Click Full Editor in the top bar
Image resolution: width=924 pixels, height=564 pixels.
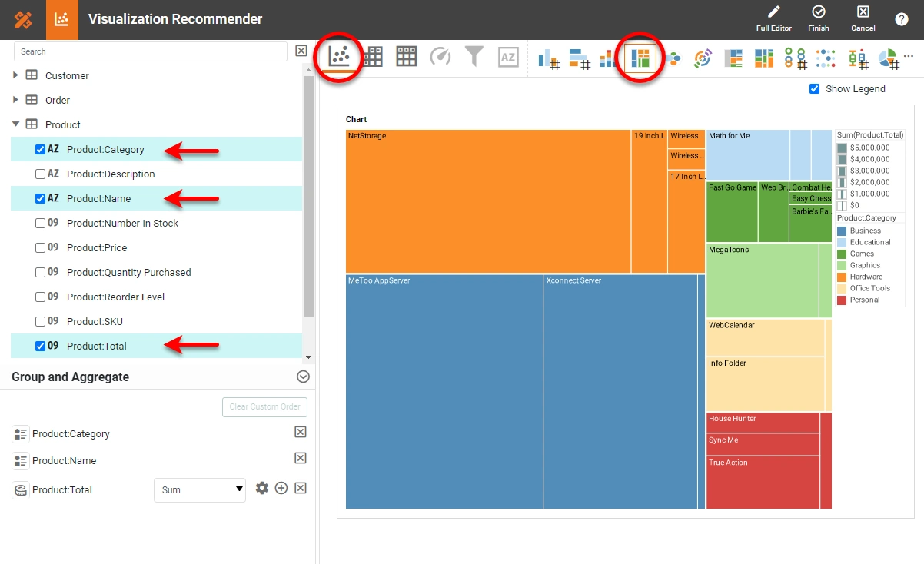click(x=773, y=18)
